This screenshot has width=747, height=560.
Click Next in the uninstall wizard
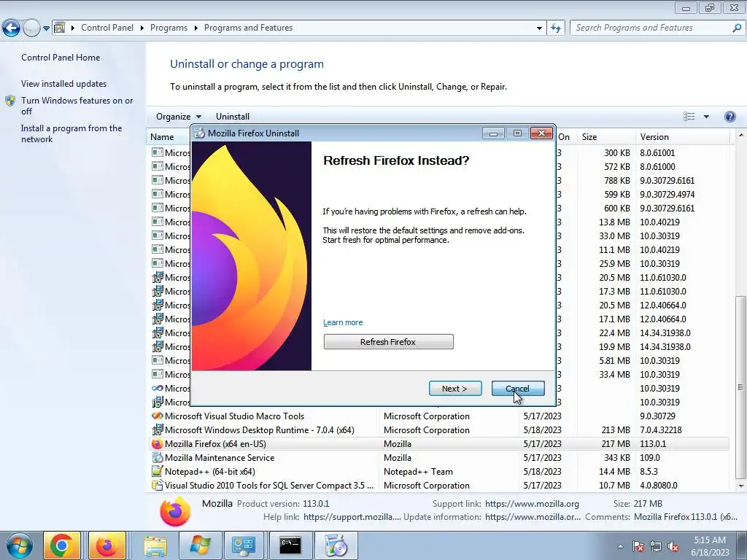pyautogui.click(x=455, y=389)
